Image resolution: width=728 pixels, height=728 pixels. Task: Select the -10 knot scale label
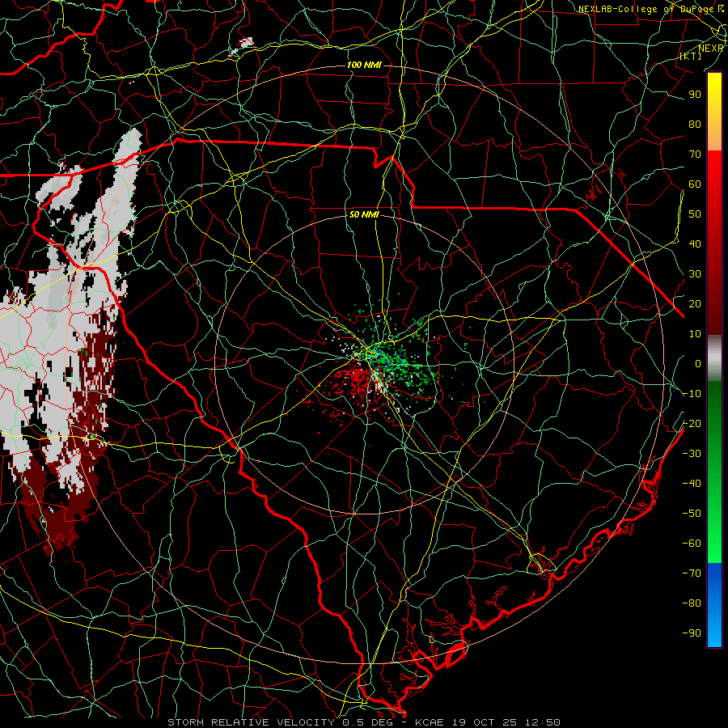point(692,394)
